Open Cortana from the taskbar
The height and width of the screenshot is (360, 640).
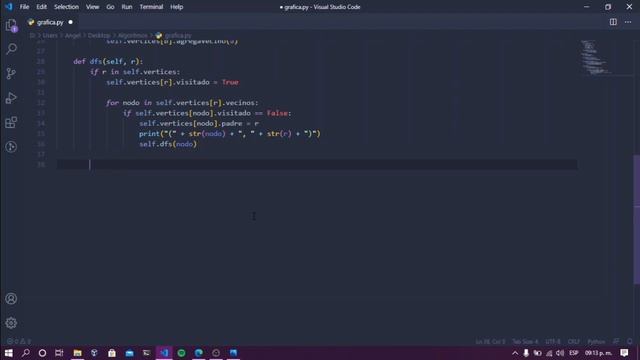[42, 353]
